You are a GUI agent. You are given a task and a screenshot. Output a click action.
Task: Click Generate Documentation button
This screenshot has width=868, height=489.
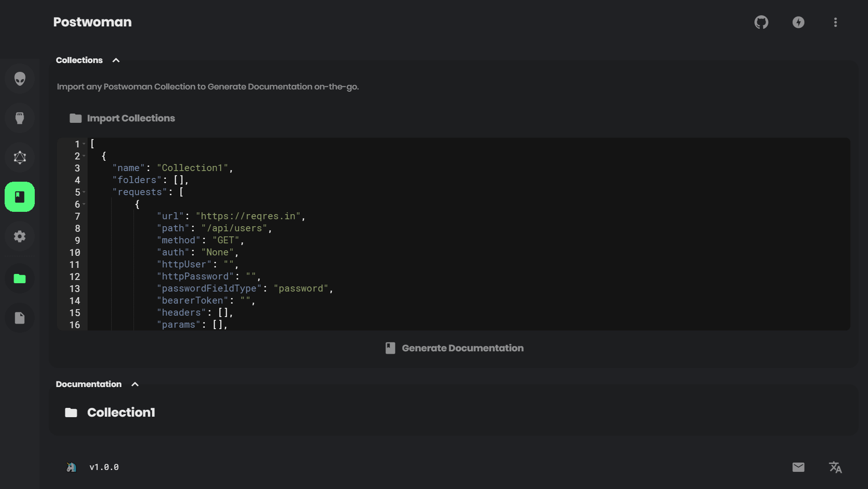click(454, 348)
